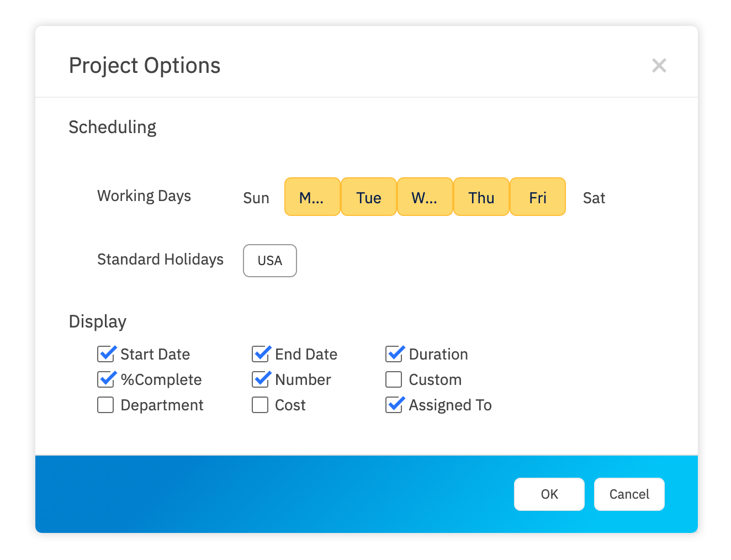The height and width of the screenshot is (560, 731).
Task: Disable Thursday as a working day
Action: 481,197
